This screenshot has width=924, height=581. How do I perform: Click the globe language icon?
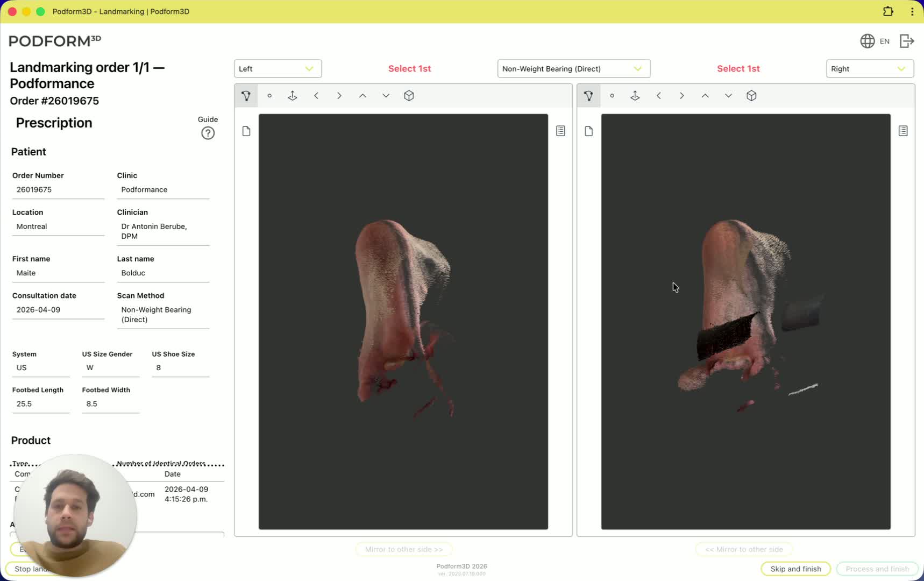(867, 41)
